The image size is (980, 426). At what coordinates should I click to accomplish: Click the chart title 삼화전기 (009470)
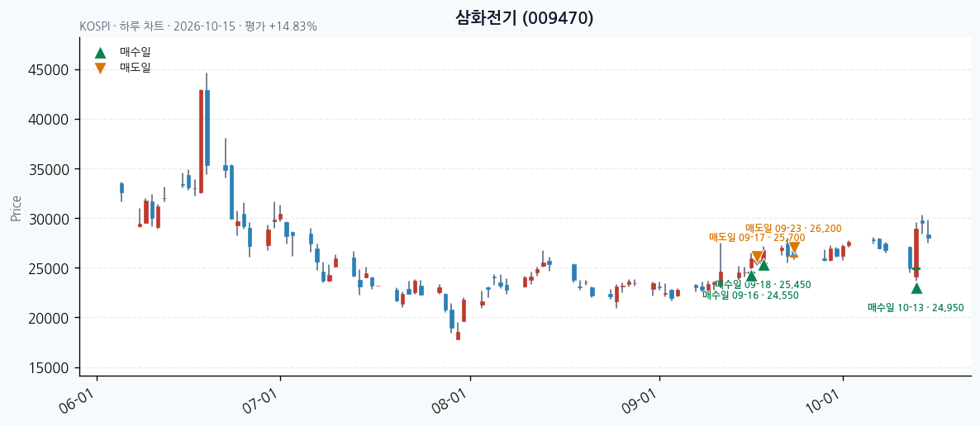pos(525,18)
